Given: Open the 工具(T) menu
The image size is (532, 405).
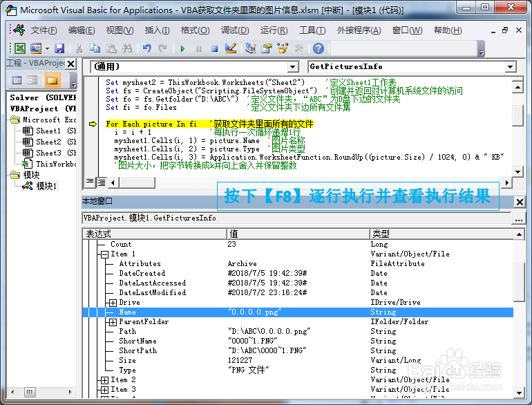Looking at the screenshot, I should (312, 30).
